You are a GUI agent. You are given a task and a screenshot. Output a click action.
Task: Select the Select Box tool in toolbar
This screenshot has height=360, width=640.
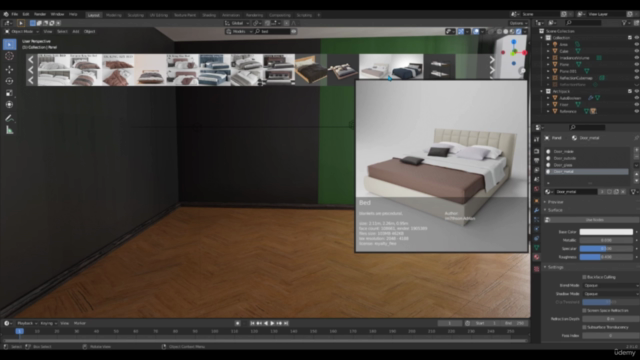(9, 44)
